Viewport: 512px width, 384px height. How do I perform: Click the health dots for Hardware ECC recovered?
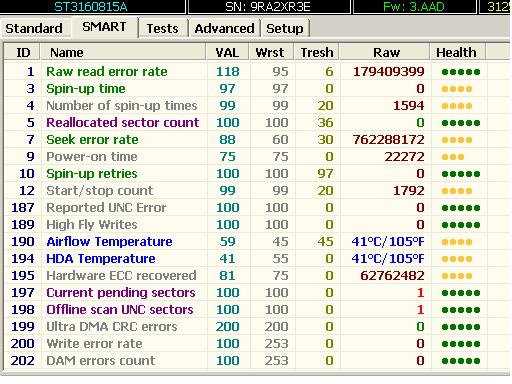tap(457, 276)
